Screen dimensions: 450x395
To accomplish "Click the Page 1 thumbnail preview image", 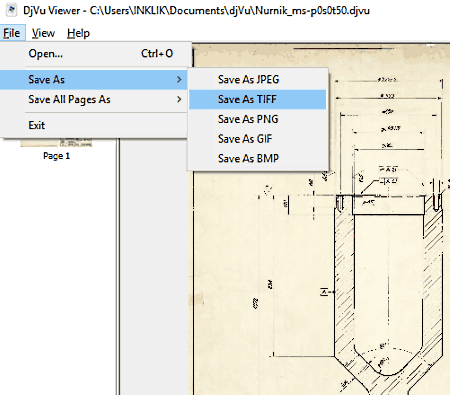I will [56, 143].
